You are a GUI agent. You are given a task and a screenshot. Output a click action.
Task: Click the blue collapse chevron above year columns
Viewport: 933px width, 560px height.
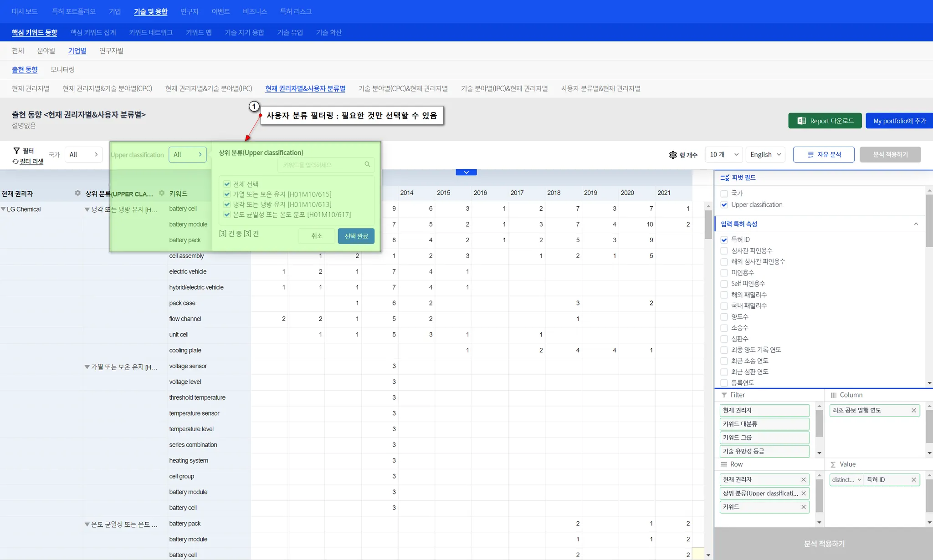pyautogui.click(x=466, y=172)
